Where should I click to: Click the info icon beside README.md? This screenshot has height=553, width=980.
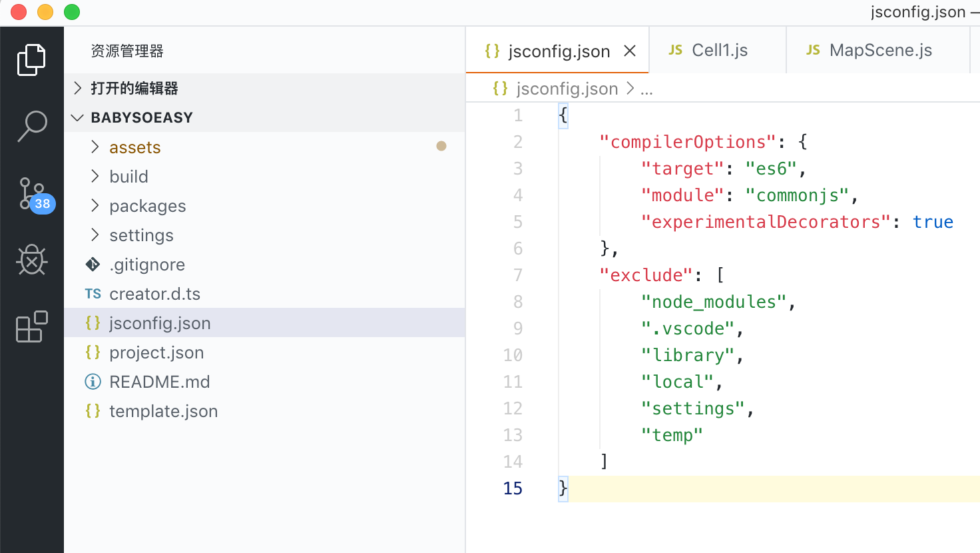click(93, 382)
